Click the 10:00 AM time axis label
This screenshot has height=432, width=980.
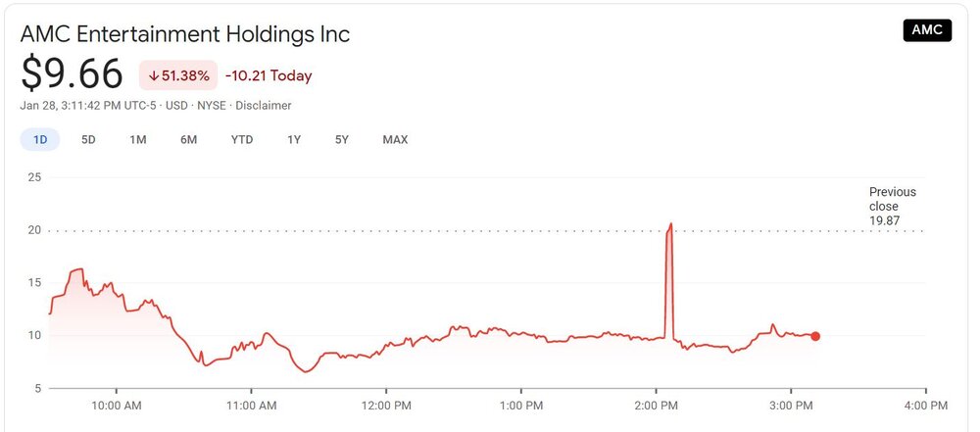coord(117,404)
